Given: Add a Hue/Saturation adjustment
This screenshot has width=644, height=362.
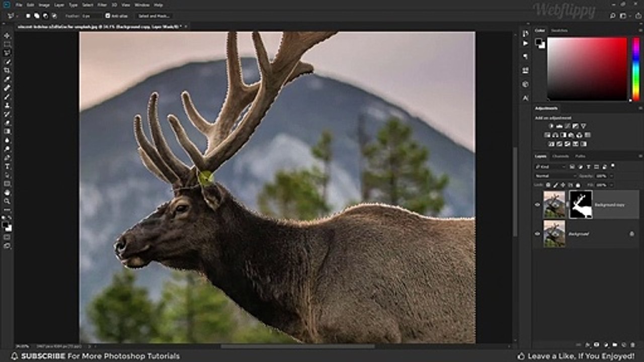Looking at the screenshot, I should coord(547,135).
